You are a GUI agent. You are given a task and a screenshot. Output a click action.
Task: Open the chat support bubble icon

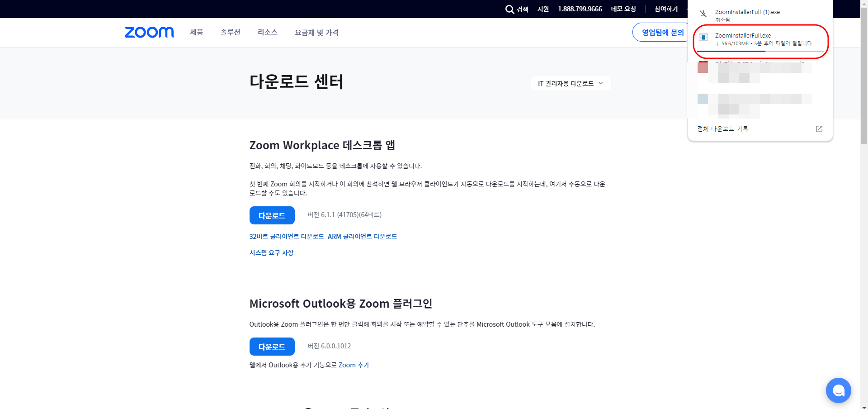839,390
